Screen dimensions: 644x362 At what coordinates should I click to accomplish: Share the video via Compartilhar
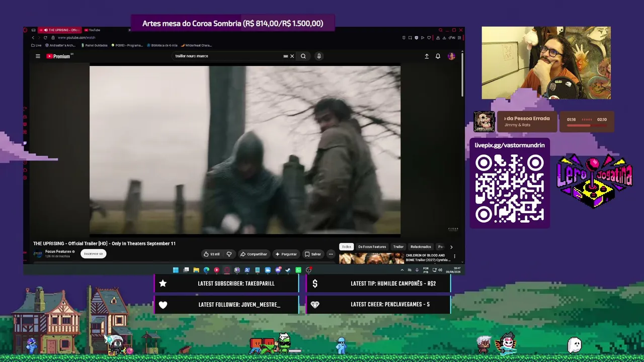[254, 254]
